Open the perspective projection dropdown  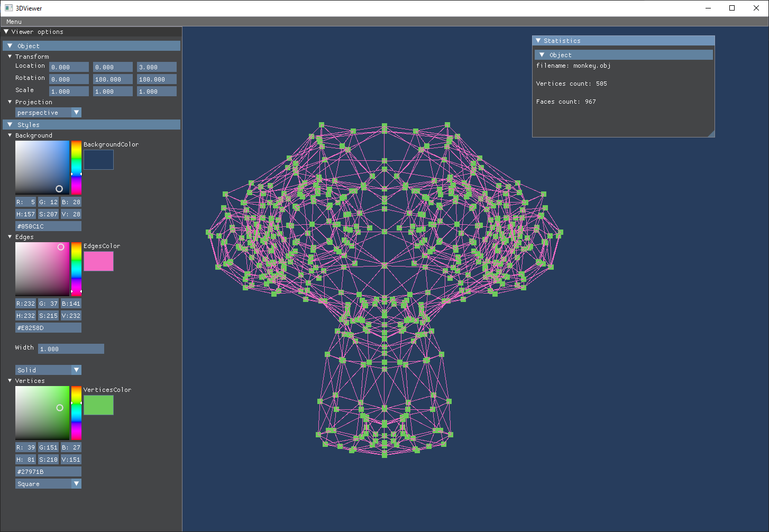[48, 113]
